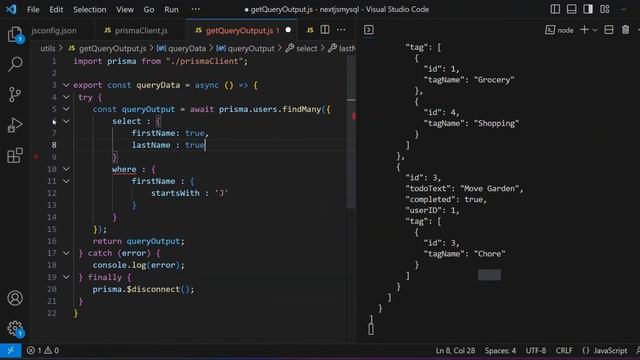
Task: Toggle the secondary side bar
Action: [588, 9]
